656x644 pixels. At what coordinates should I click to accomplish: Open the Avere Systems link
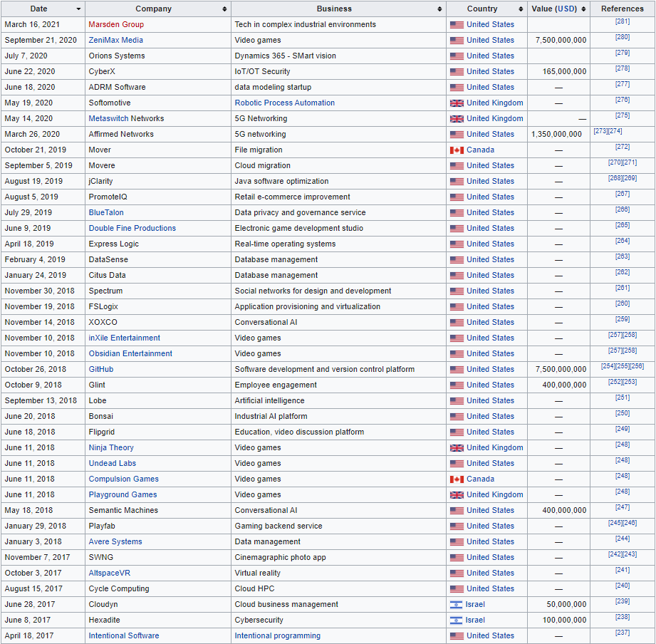[115, 541]
